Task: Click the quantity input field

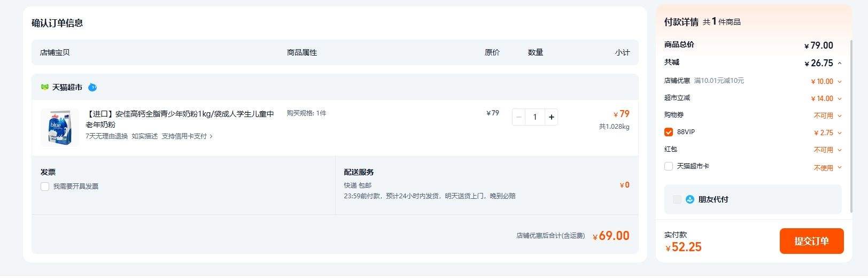Action: pyautogui.click(x=535, y=117)
